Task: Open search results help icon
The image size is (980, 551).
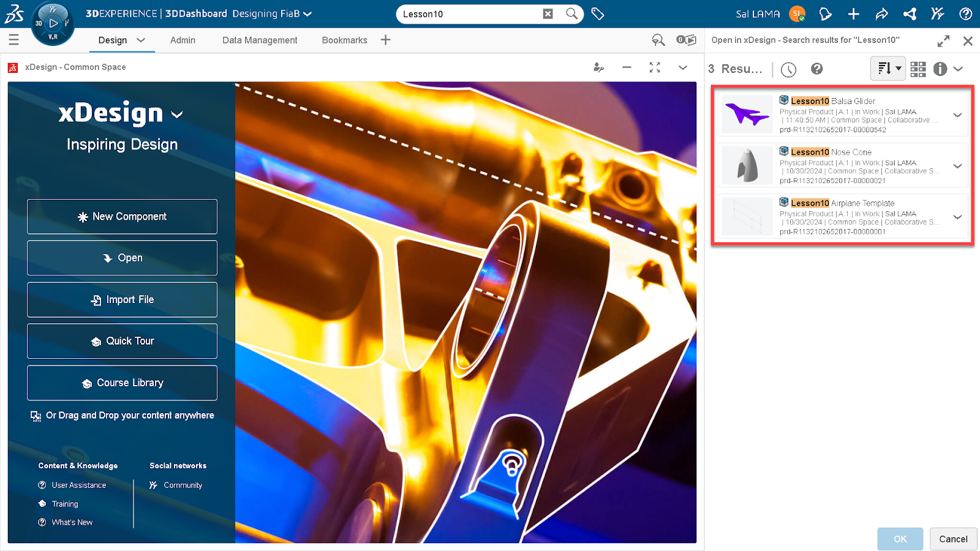Action: point(816,69)
